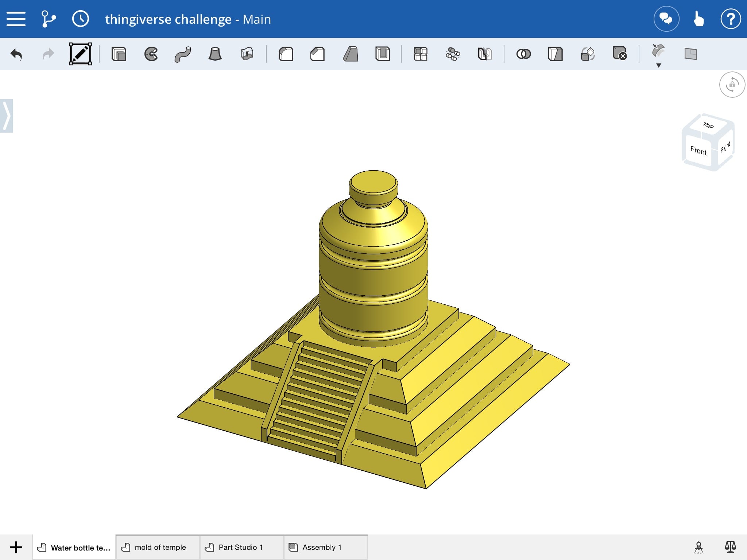This screenshot has width=747, height=560.
Task: Open the mass properties scale icon
Action: click(x=730, y=547)
